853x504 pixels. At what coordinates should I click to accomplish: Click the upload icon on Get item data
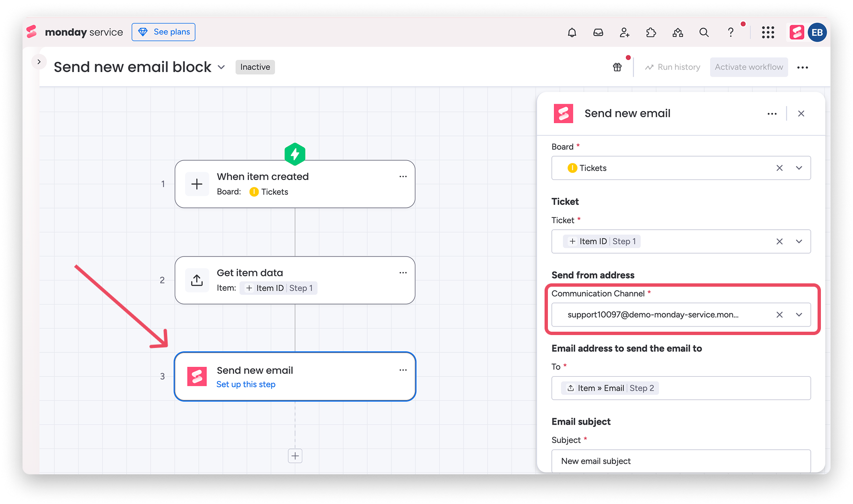pos(197,280)
